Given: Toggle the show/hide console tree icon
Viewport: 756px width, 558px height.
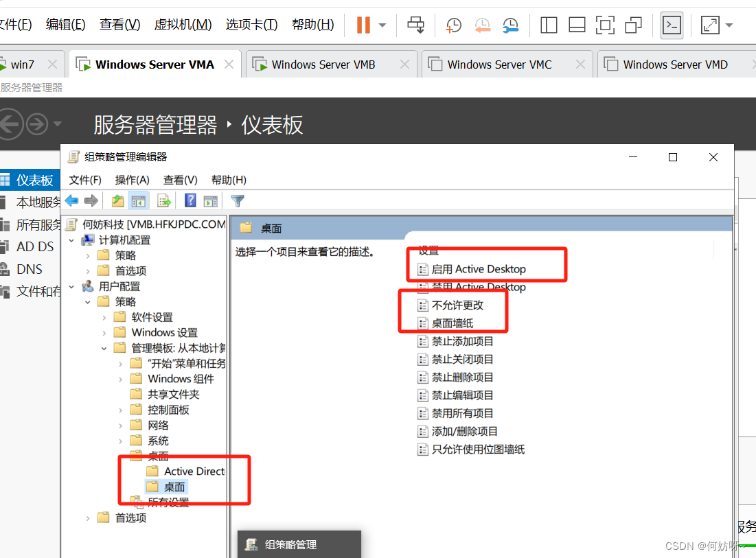Looking at the screenshot, I should point(139,201).
